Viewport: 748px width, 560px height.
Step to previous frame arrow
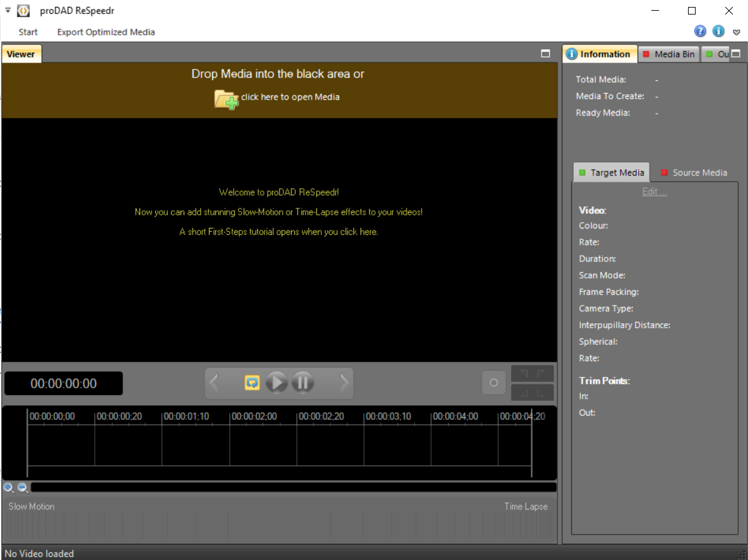click(214, 383)
